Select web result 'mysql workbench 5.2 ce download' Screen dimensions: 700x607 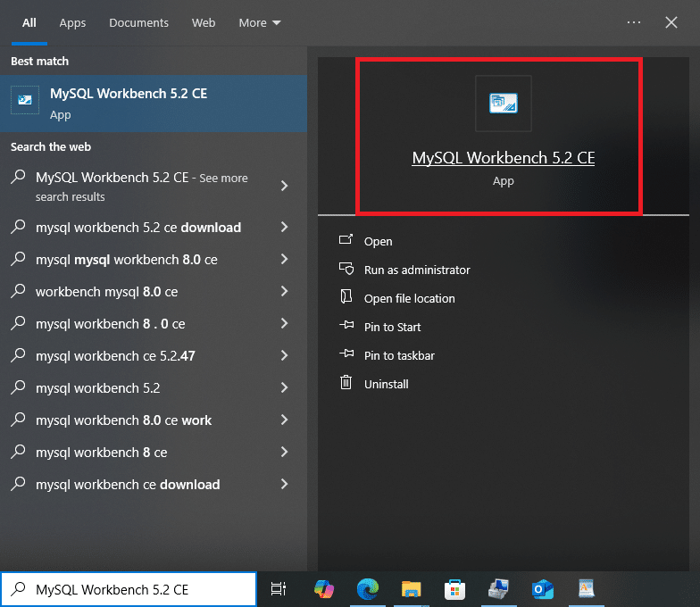(x=154, y=227)
